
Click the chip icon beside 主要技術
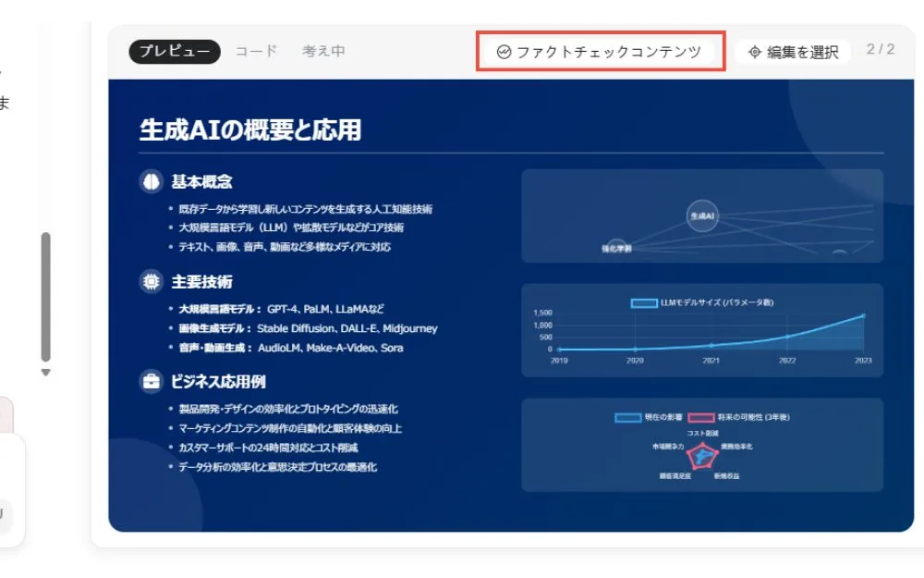pyautogui.click(x=152, y=281)
